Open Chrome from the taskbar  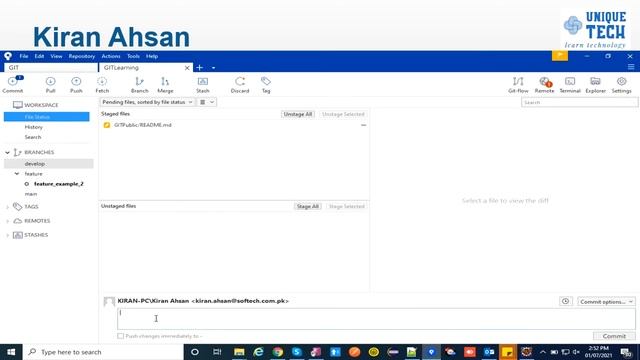pos(278,352)
